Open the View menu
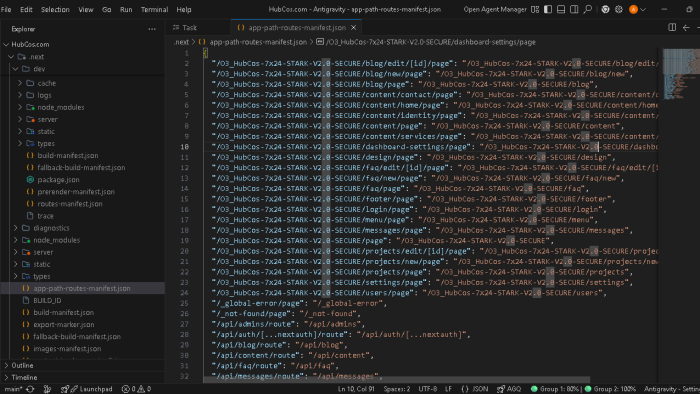700x394 pixels. pos(86,9)
